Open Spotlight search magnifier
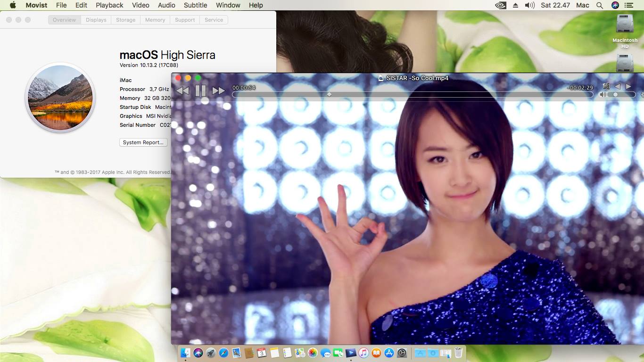Viewport: 644px width, 362px height. 600,5
